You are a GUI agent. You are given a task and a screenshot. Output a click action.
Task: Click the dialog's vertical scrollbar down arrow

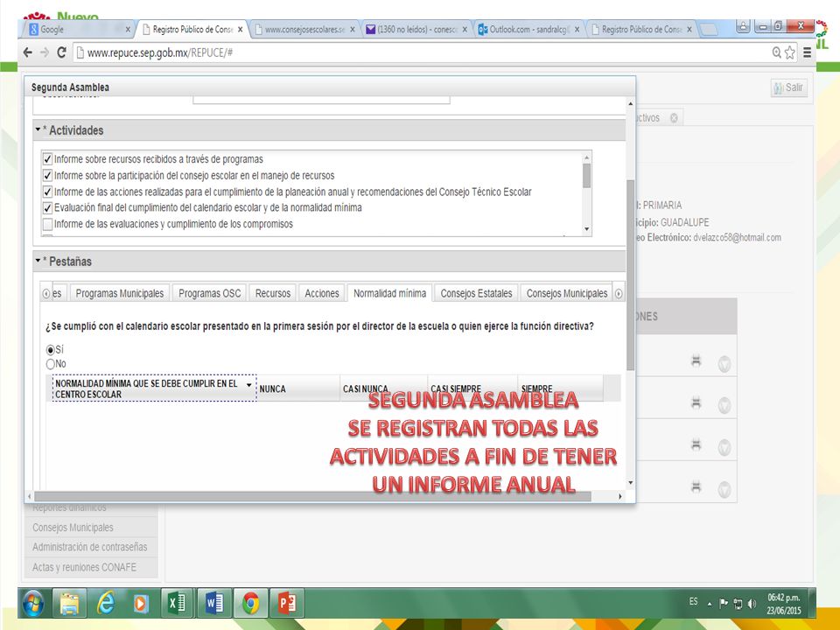[x=631, y=483]
